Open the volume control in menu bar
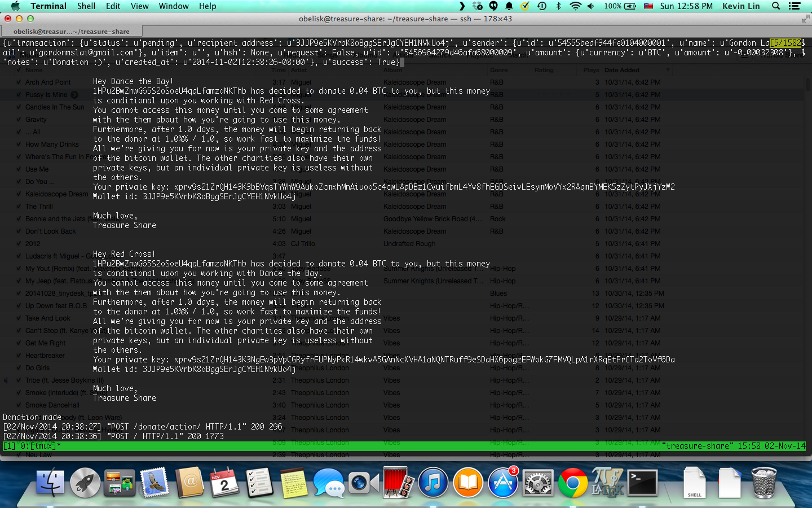This screenshot has height=508, width=812. point(591,6)
